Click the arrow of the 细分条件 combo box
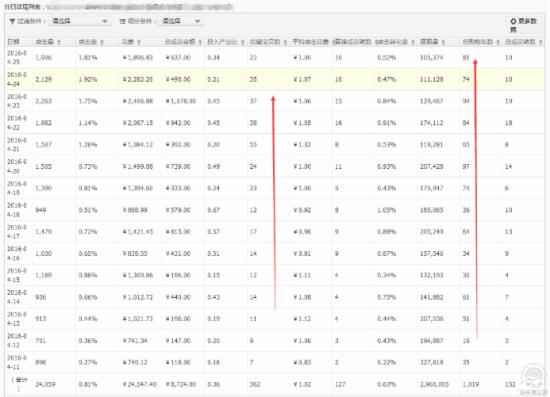Image resolution: width=550 pixels, height=397 pixels. coord(197,21)
